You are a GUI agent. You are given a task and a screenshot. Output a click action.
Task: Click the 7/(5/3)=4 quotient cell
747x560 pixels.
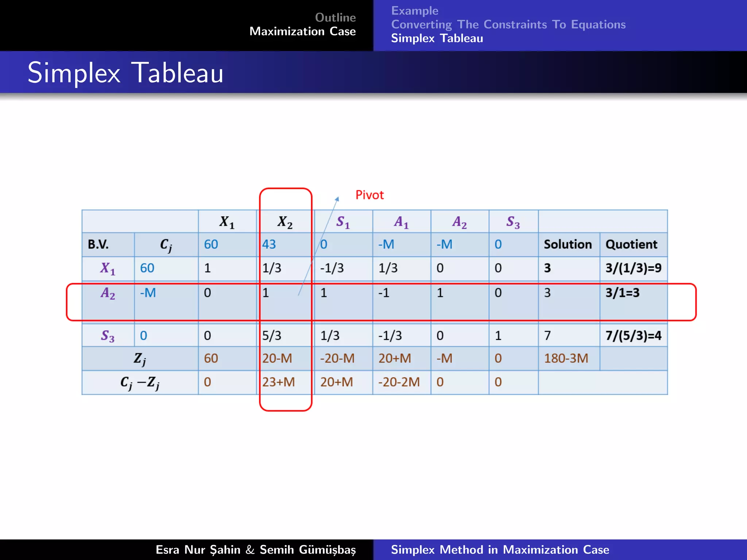coord(633,335)
